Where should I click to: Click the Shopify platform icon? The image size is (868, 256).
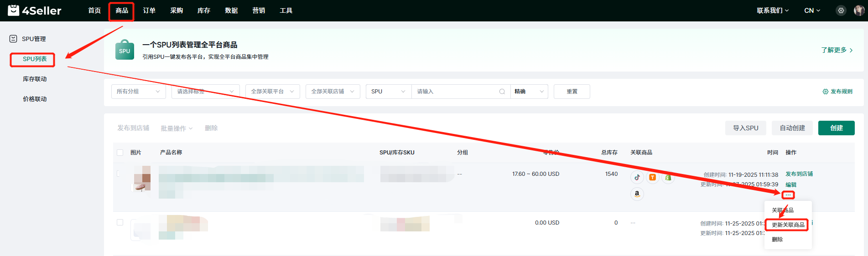668,178
